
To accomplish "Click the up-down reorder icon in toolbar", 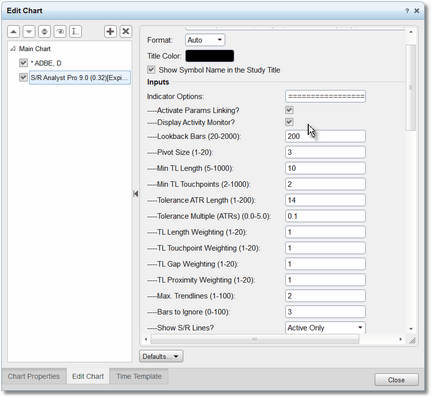I will (44, 32).
